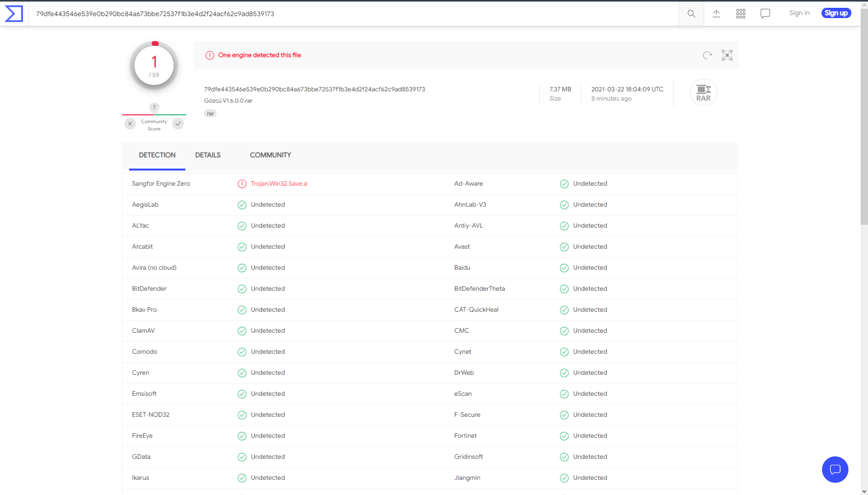Click the F-Secure vendor name
This screenshot has width=868, height=495.
(x=467, y=415)
